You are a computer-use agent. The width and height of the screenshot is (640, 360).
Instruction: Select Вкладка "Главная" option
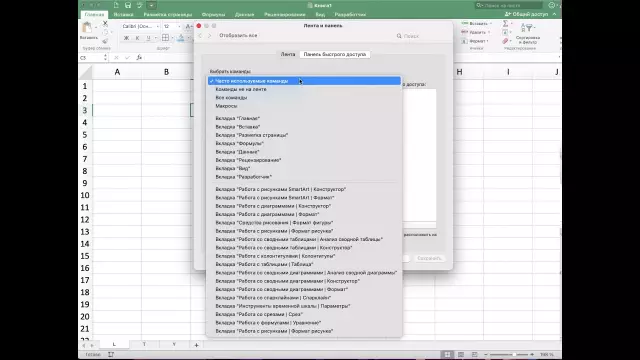pos(304,118)
